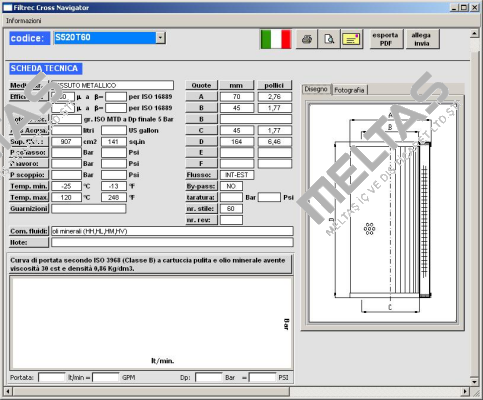
Task: Click the empty Guarnizioni field
Action: (x=89, y=209)
